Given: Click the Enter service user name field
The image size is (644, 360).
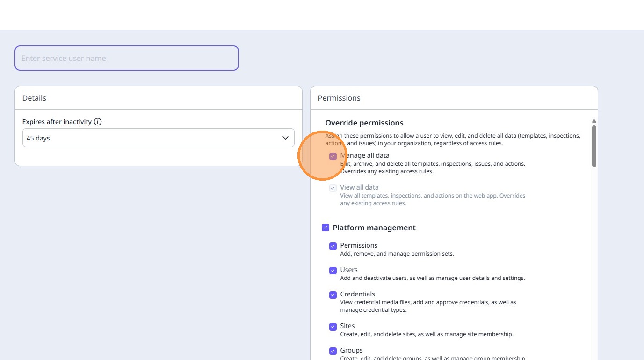Looking at the screenshot, I should pos(127,58).
